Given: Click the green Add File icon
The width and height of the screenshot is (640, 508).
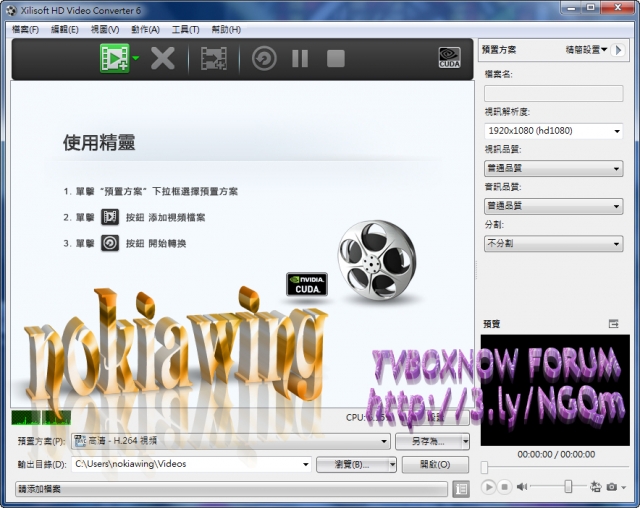Looking at the screenshot, I should coord(115,59).
